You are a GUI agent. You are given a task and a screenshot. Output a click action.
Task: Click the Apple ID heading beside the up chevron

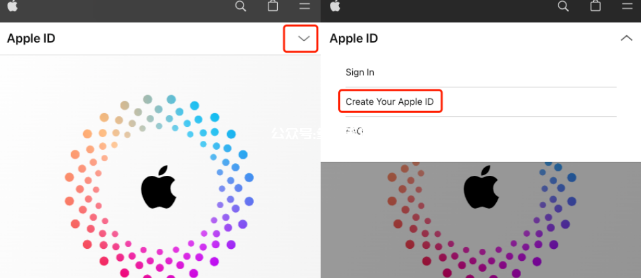click(x=353, y=39)
